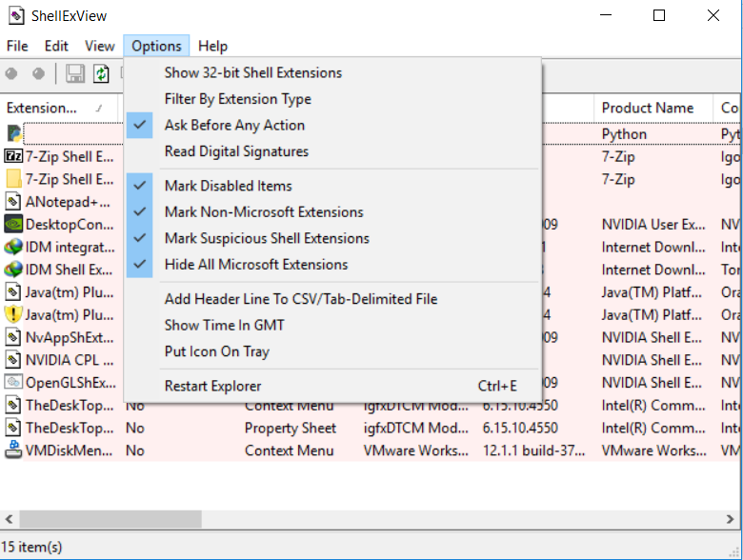Image resolution: width=743 pixels, height=560 pixels.
Task: Select the VMDiskMen row name
Action: [x=70, y=450]
